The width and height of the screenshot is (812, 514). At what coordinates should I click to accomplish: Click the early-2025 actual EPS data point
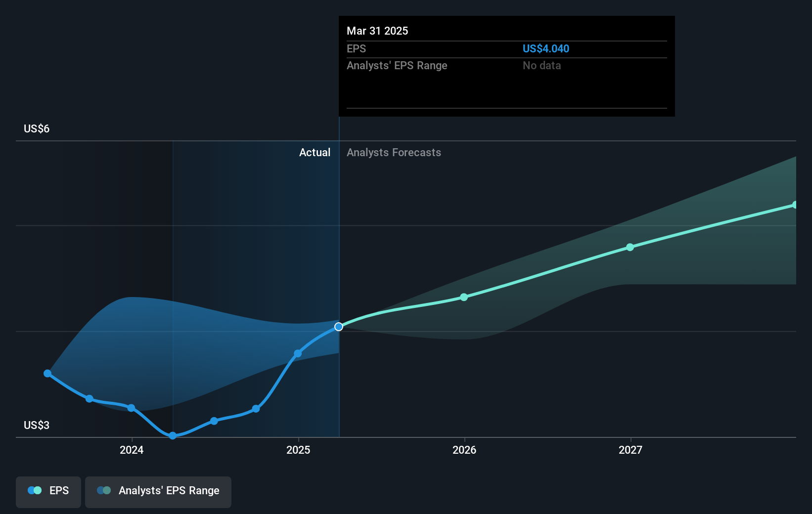click(x=298, y=353)
